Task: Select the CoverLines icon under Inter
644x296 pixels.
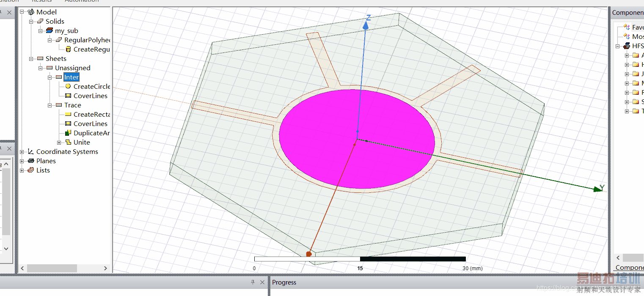Action: point(68,96)
